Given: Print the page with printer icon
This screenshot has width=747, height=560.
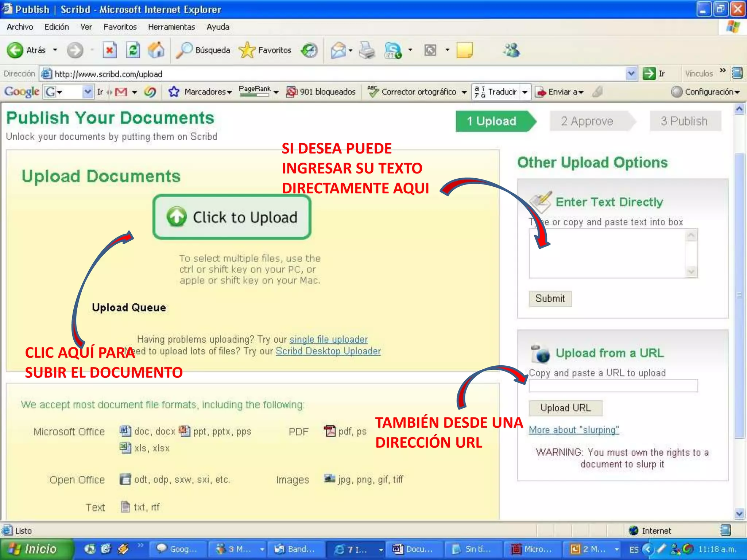Looking at the screenshot, I should click(367, 50).
